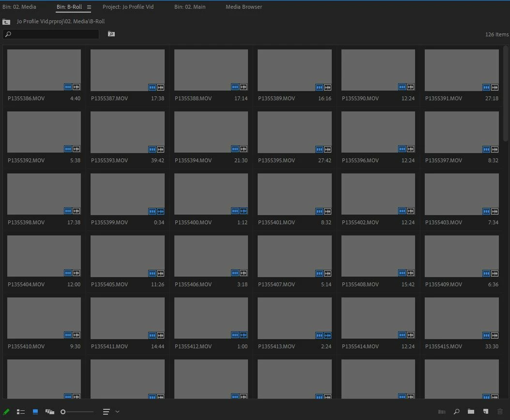Click the file name P1355394.MOV
The image size is (510, 420).
point(193,160)
